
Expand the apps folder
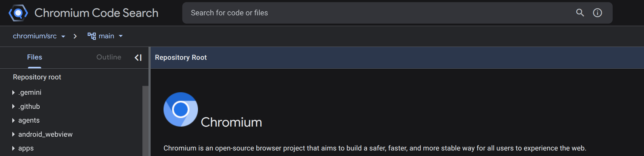14,148
